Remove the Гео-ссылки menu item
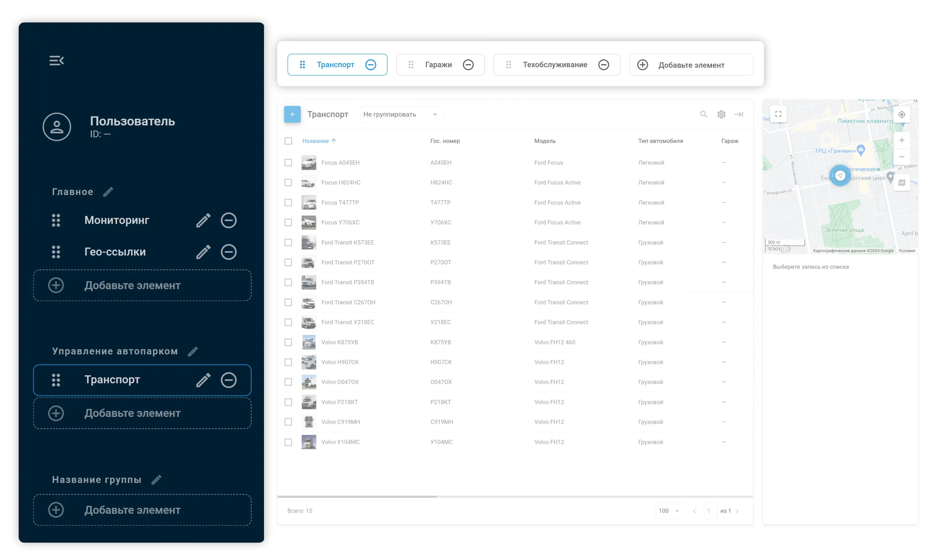937x560 pixels. (229, 252)
